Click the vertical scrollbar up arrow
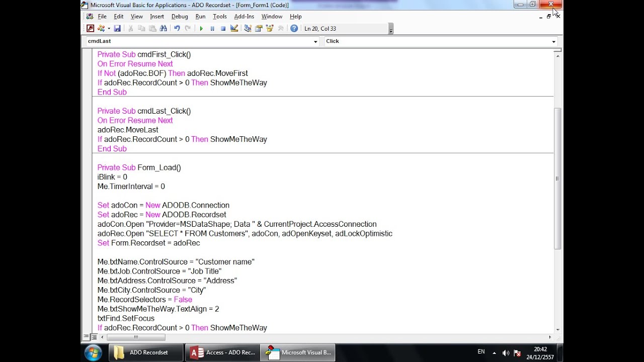The width and height of the screenshot is (644, 362). [x=557, y=56]
